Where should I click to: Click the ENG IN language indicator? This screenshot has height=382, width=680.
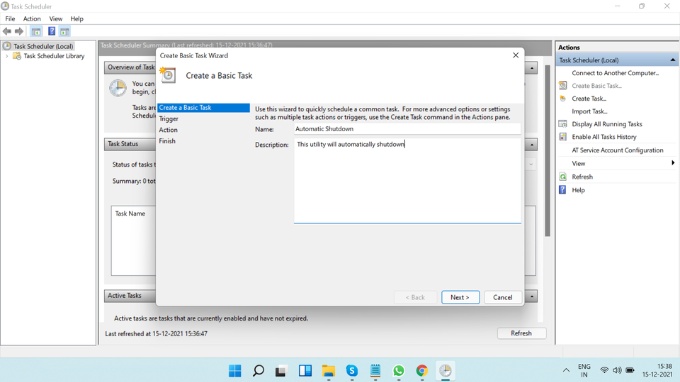pos(584,370)
